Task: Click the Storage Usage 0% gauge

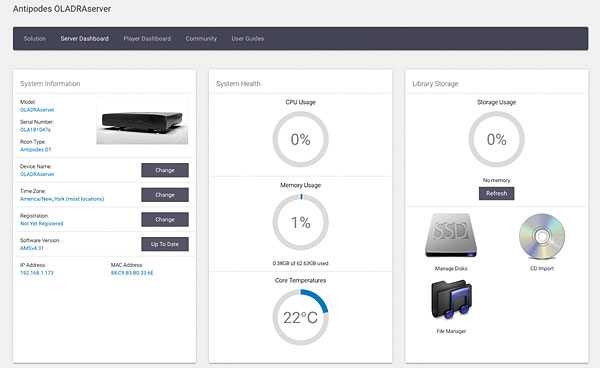Action: pos(496,139)
